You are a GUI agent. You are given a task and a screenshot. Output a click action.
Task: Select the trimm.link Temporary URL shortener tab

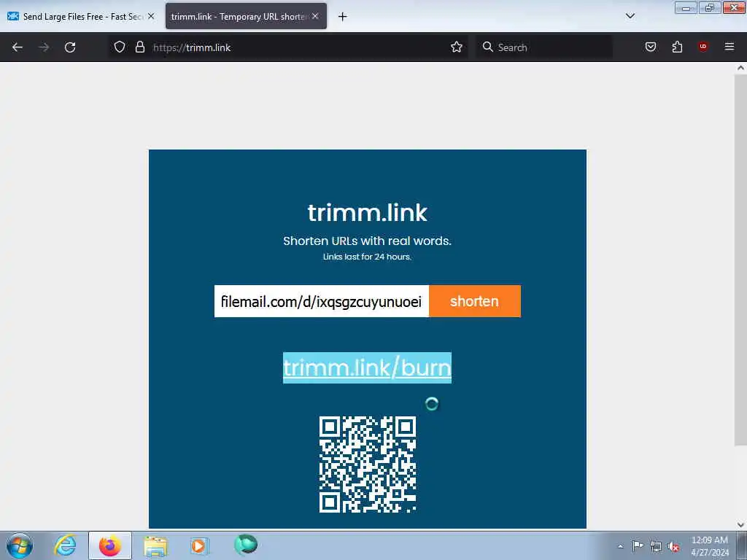(x=247, y=16)
